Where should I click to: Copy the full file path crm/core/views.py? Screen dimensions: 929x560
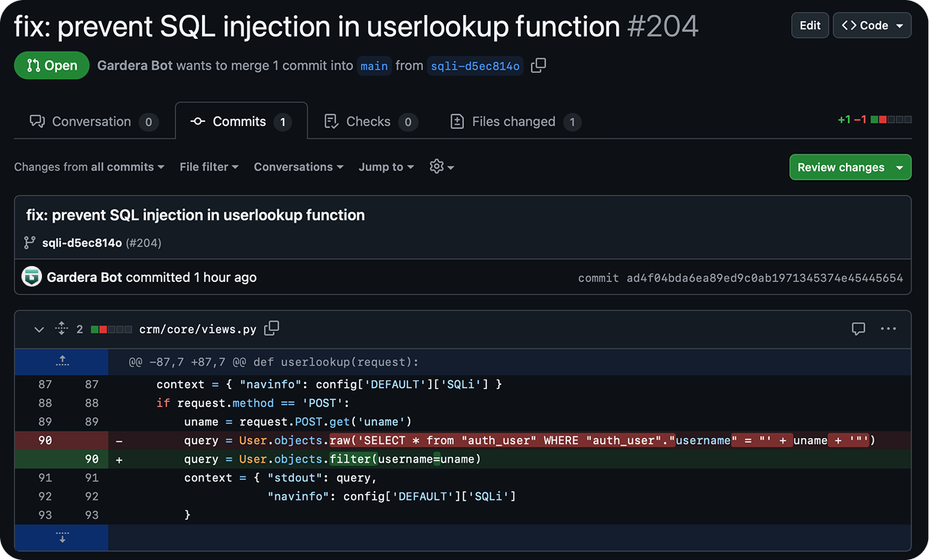272,328
